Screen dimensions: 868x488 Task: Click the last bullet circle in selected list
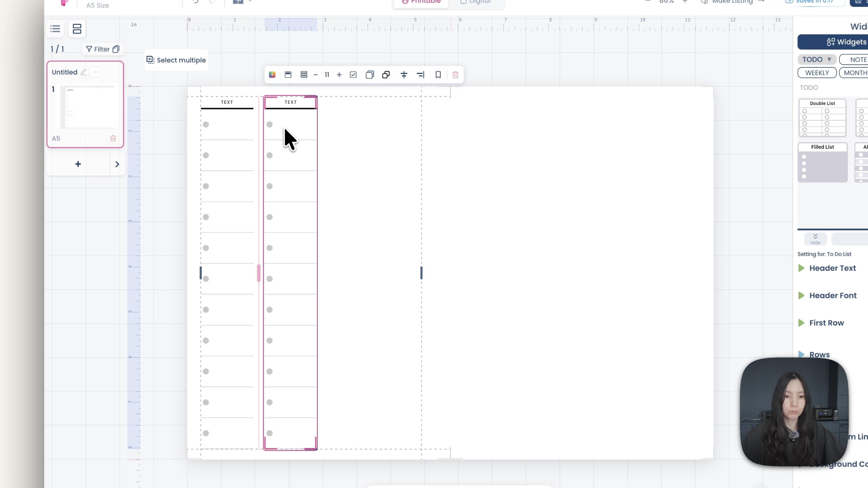pos(270,433)
